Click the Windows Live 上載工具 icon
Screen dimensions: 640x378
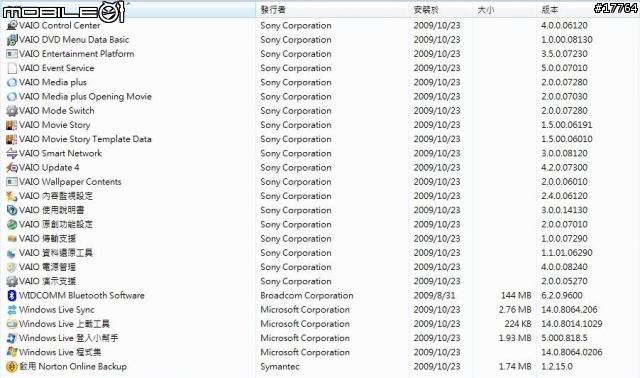point(12,324)
